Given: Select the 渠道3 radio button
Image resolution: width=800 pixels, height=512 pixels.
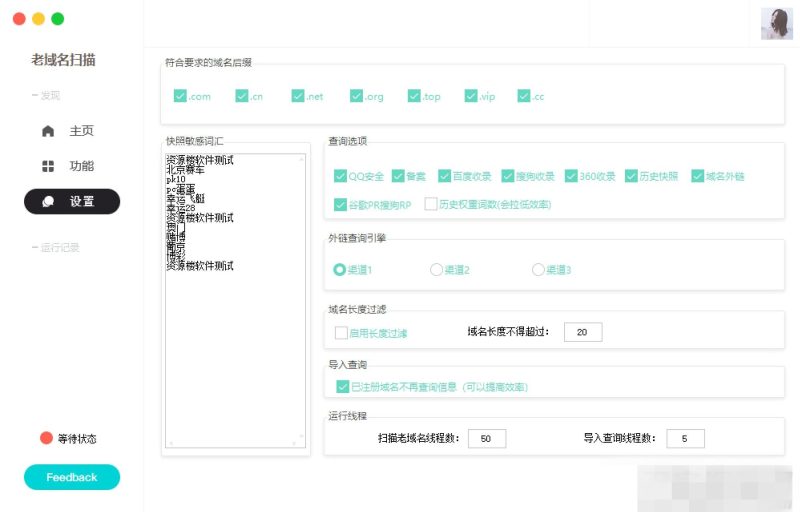Looking at the screenshot, I should (538, 269).
